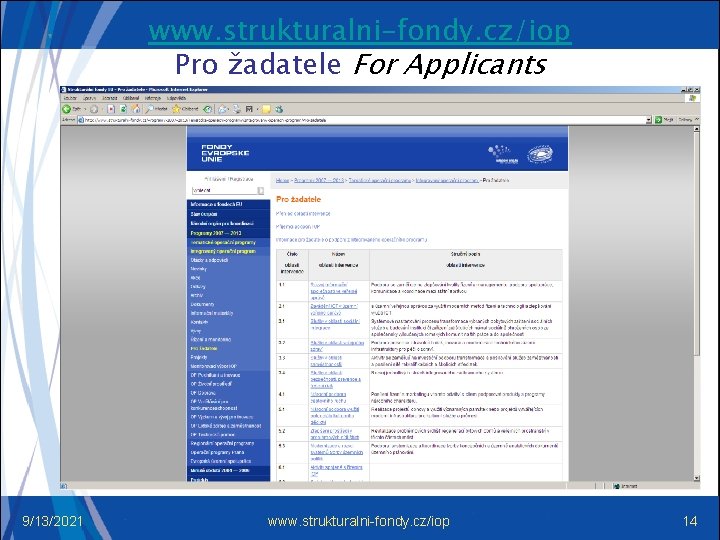
Task: Open Programy 2007 — 2013 breadcrumb link
Action: [319, 180]
